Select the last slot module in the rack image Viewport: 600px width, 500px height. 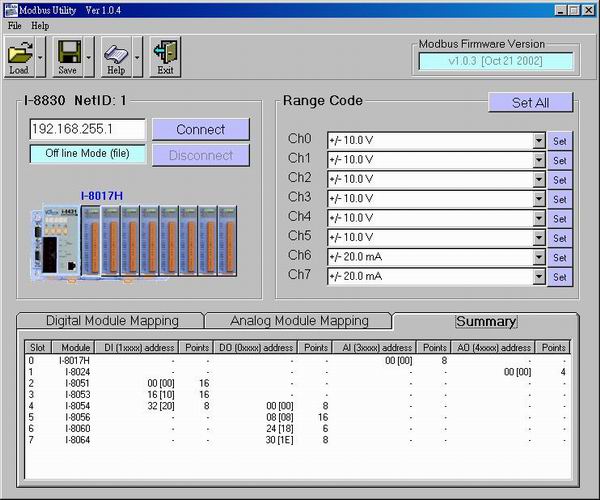tap(227, 241)
